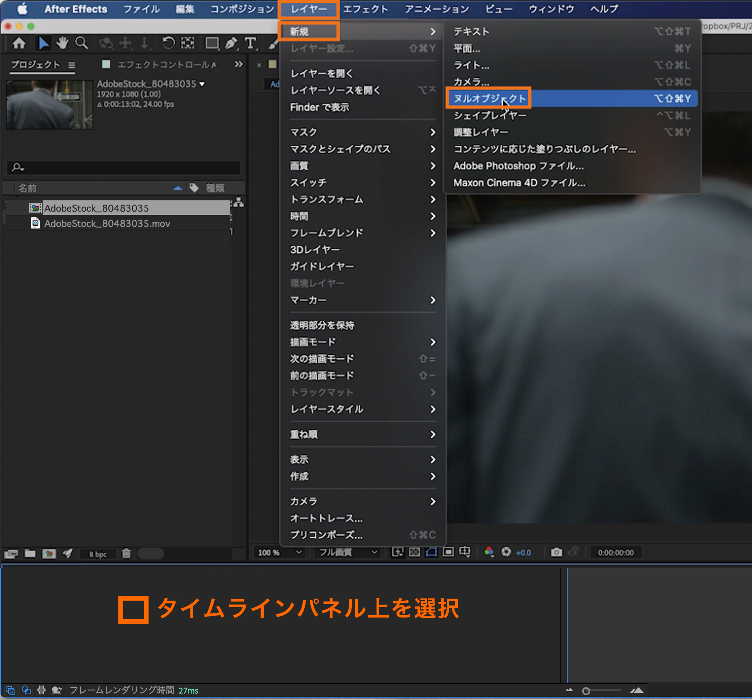Open project settings via the rocket icon
The image size is (752, 700).
[68, 554]
